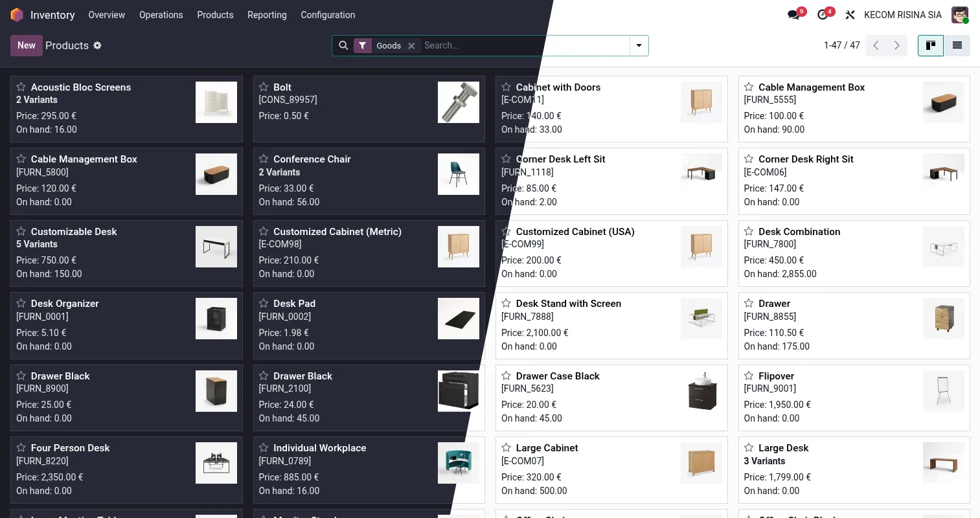
Task: Open the Configuration menu
Action: click(x=328, y=15)
